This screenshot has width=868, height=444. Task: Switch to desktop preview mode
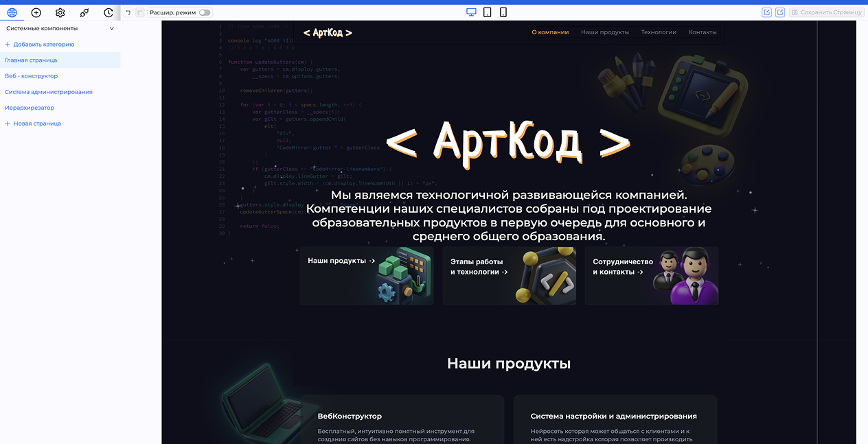471,12
